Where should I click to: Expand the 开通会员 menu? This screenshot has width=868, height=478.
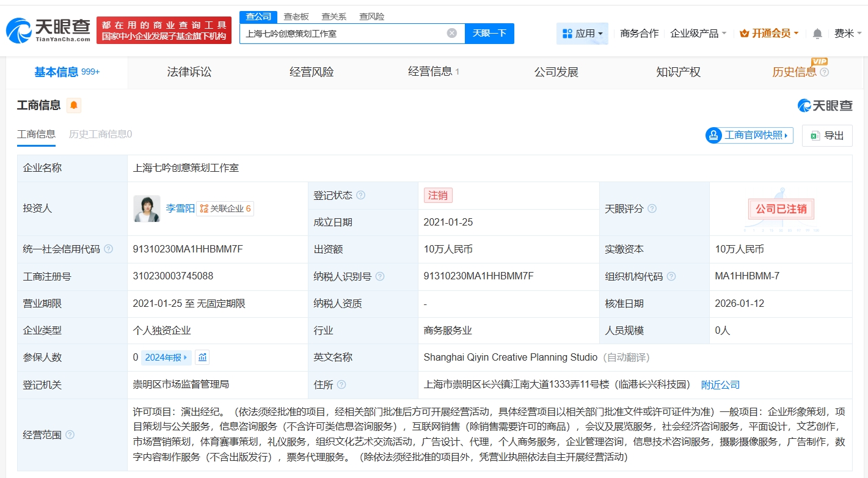click(x=768, y=34)
